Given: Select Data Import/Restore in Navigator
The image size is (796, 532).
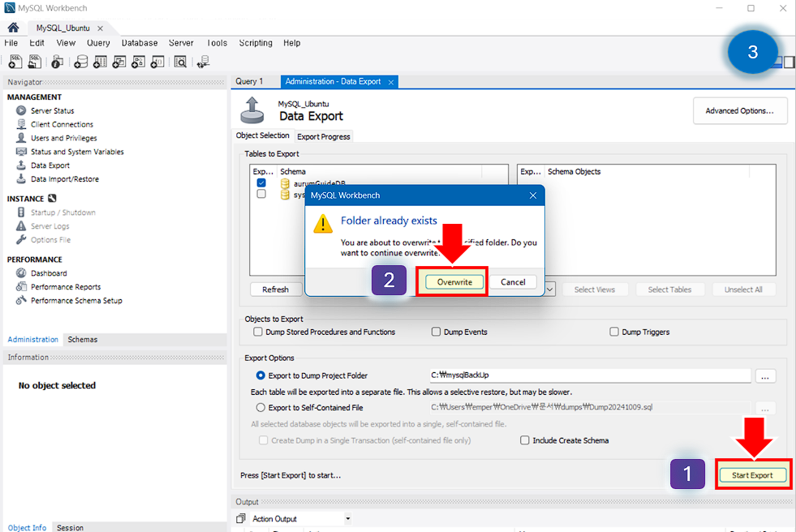Looking at the screenshot, I should (x=64, y=179).
